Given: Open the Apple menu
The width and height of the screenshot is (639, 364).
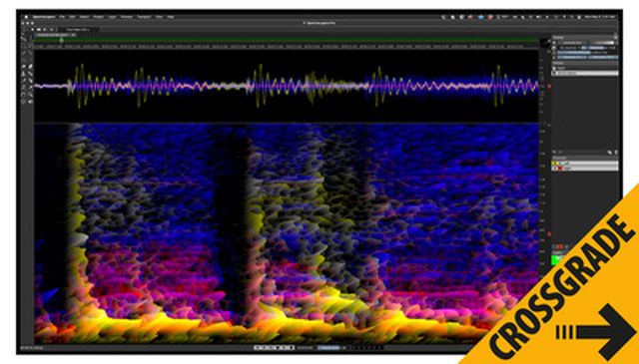Looking at the screenshot, I should click(x=26, y=17).
